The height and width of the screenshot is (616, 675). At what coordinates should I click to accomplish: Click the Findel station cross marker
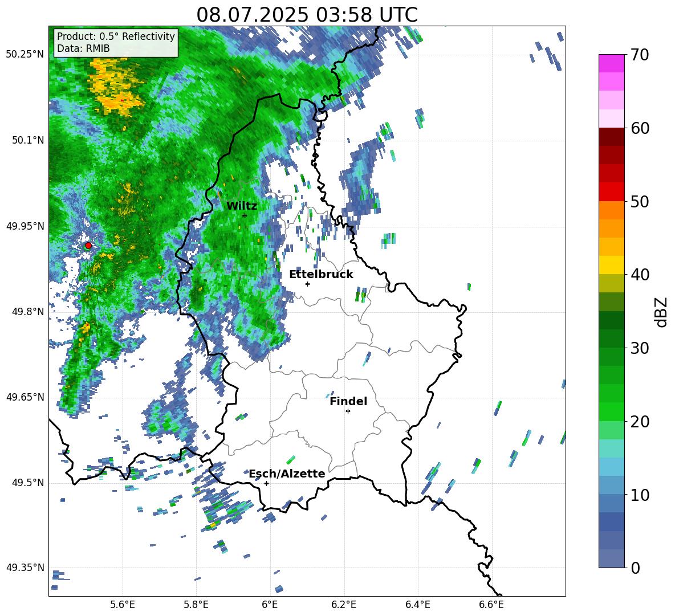(x=348, y=411)
